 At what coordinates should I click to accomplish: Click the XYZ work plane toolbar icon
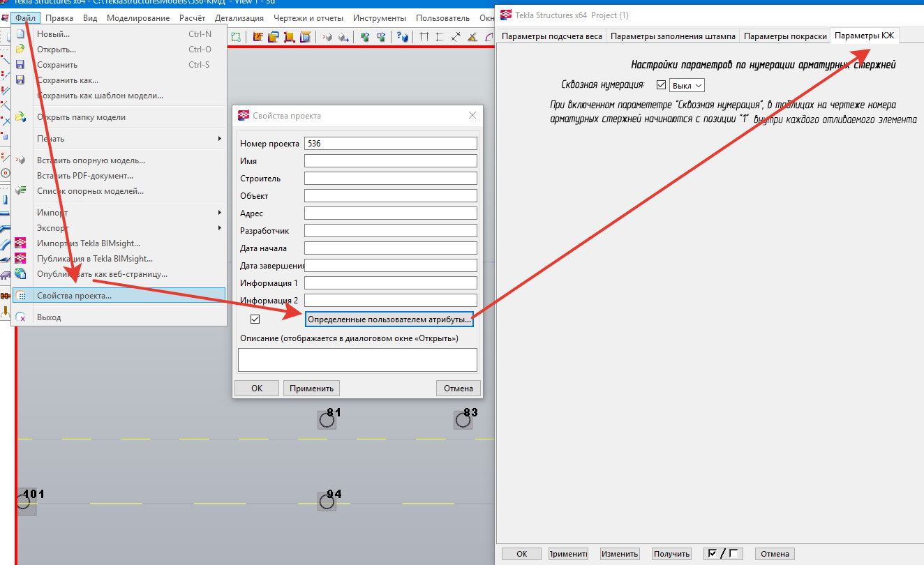[x=258, y=37]
